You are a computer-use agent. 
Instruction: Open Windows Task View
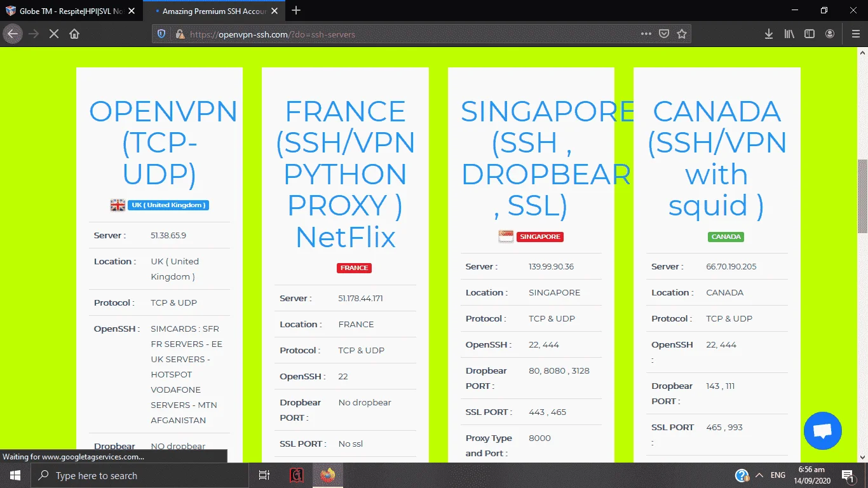pyautogui.click(x=264, y=475)
